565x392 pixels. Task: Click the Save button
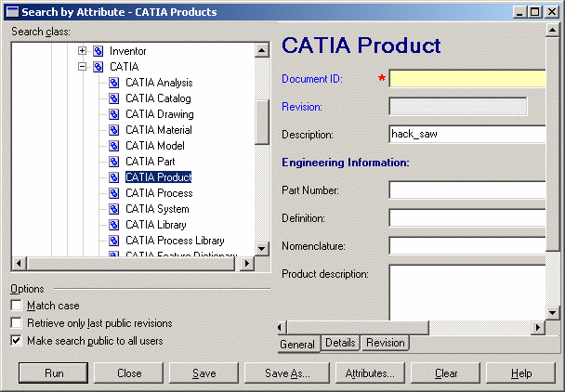[204, 372]
